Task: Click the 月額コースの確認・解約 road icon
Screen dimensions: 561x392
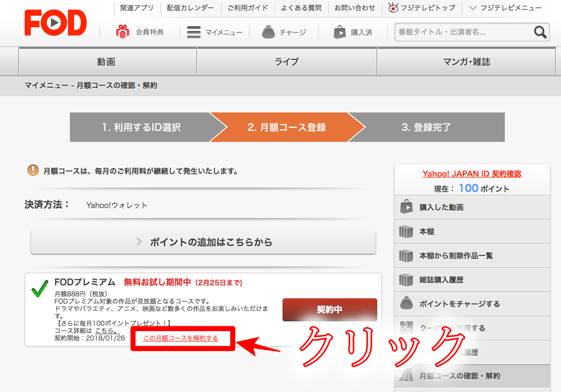Action: coord(406,376)
